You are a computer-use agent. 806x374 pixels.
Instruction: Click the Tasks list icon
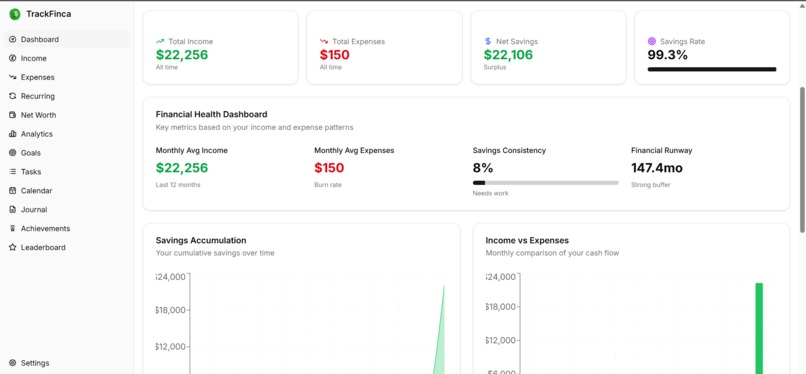[x=13, y=172]
